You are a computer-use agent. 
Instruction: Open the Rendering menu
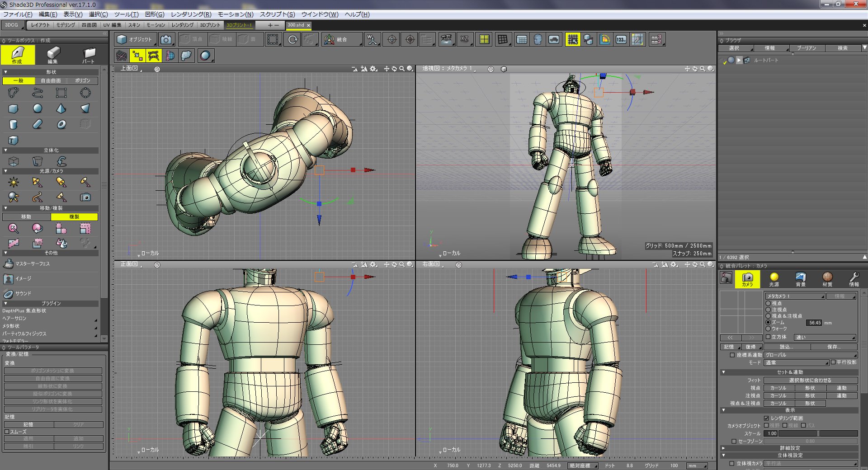coord(191,14)
